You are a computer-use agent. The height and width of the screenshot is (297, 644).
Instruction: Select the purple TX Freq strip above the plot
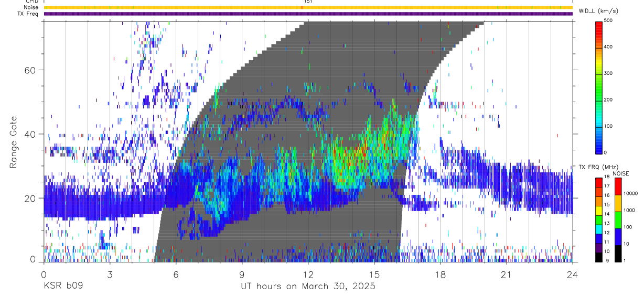pos(308,14)
